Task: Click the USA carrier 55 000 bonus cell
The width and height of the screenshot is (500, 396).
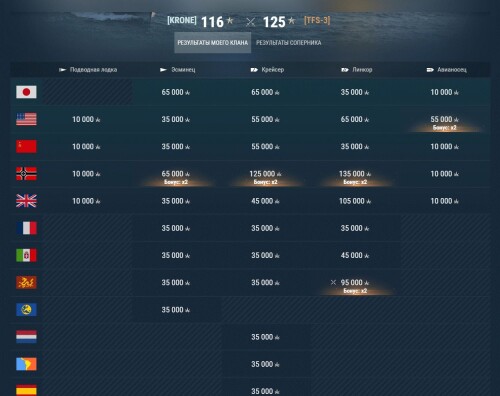Action: coord(445,120)
